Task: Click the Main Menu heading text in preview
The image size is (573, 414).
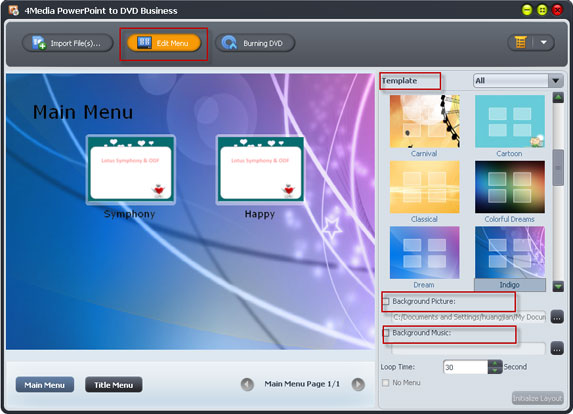Action: click(83, 112)
